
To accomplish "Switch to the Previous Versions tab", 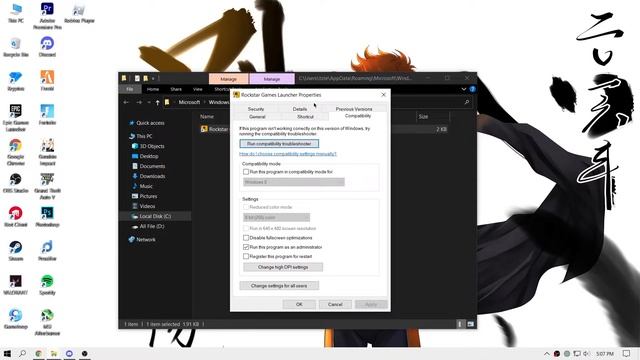I will (354, 109).
